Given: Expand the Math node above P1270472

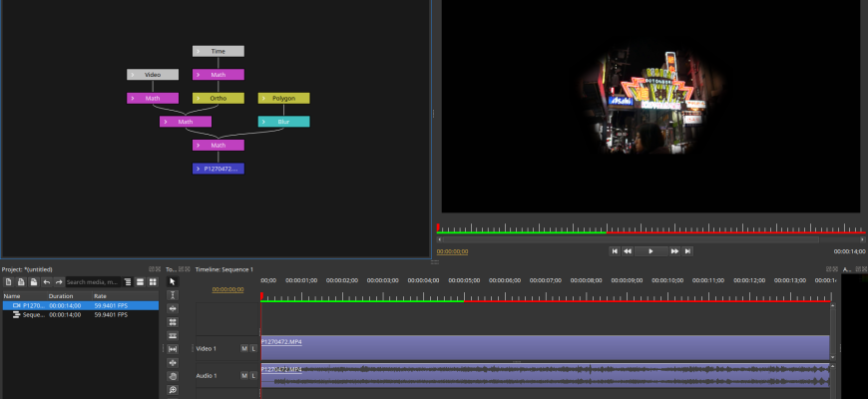Looking at the screenshot, I should (x=199, y=146).
